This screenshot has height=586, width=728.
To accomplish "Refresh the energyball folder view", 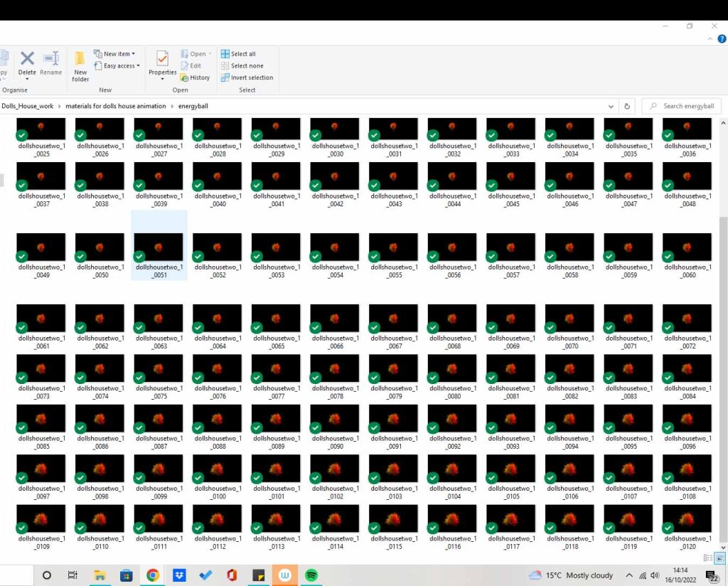I will pyautogui.click(x=627, y=106).
